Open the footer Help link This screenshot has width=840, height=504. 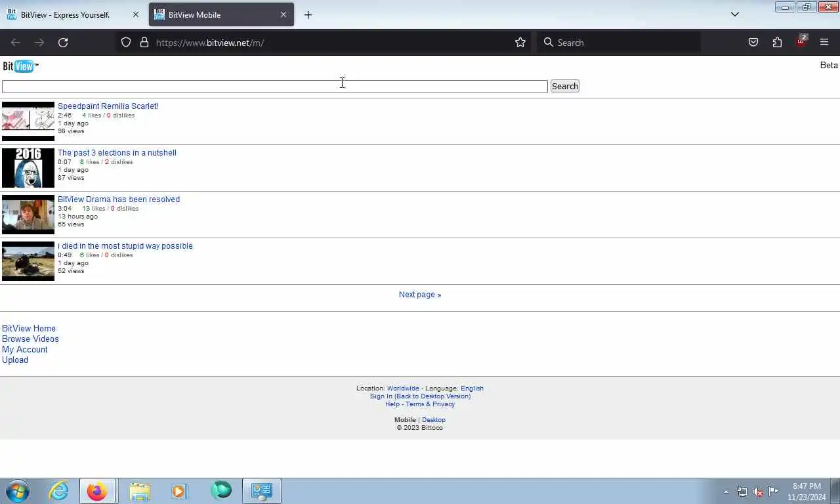pos(392,404)
